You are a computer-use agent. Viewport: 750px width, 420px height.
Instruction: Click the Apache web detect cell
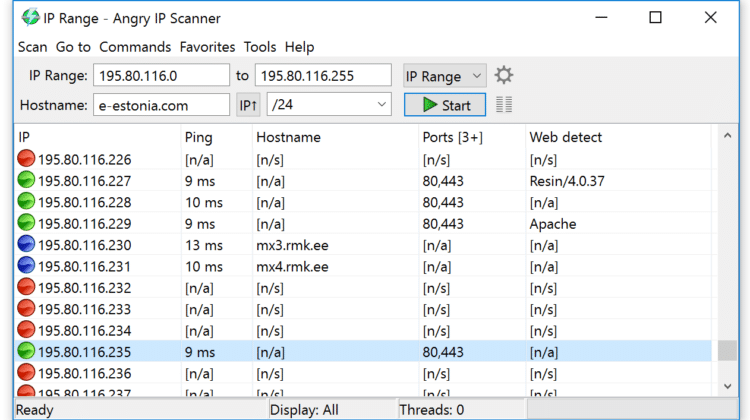tap(553, 224)
